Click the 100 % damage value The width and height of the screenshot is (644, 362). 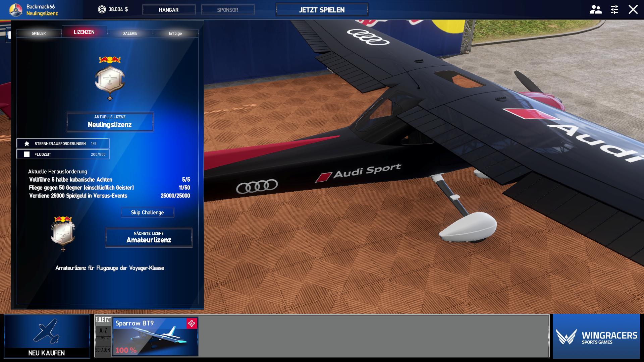pos(126,350)
